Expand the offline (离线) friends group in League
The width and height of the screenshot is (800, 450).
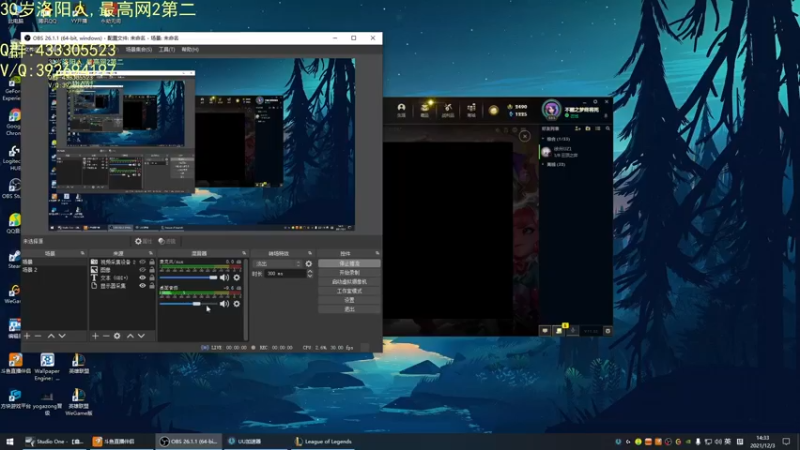(x=543, y=164)
